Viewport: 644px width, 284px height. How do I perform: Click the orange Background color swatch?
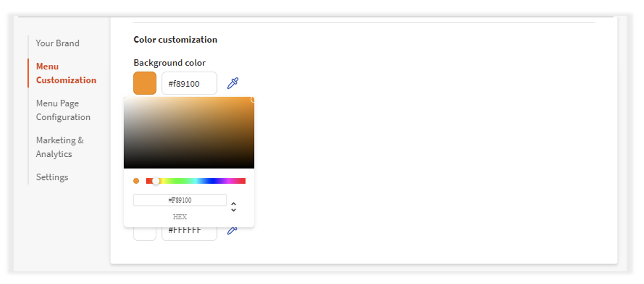click(145, 83)
